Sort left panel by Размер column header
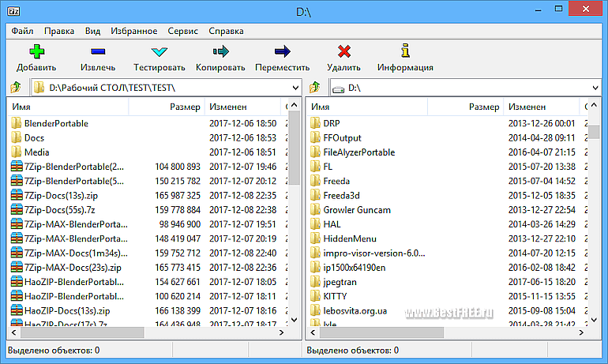The height and width of the screenshot is (364, 608). coord(167,107)
